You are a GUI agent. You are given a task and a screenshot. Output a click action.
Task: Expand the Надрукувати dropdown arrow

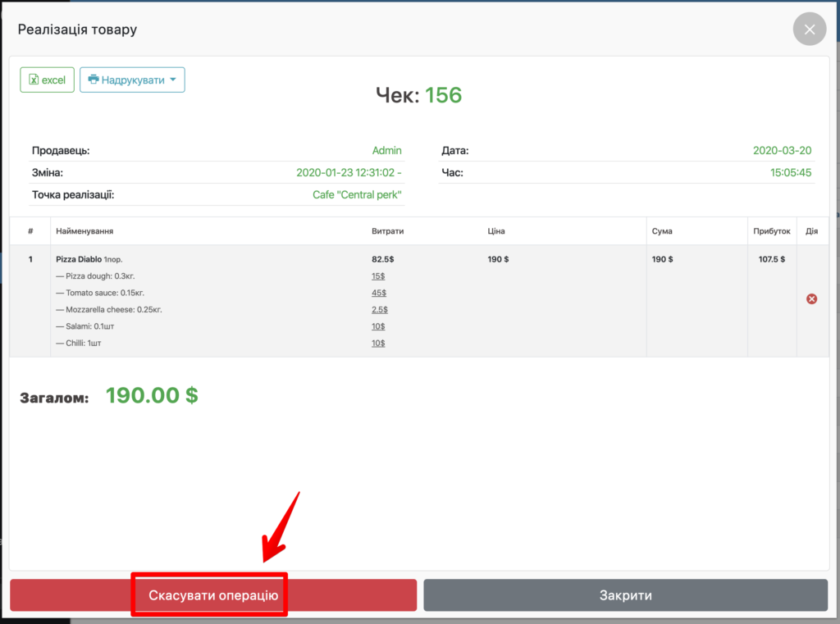click(173, 80)
